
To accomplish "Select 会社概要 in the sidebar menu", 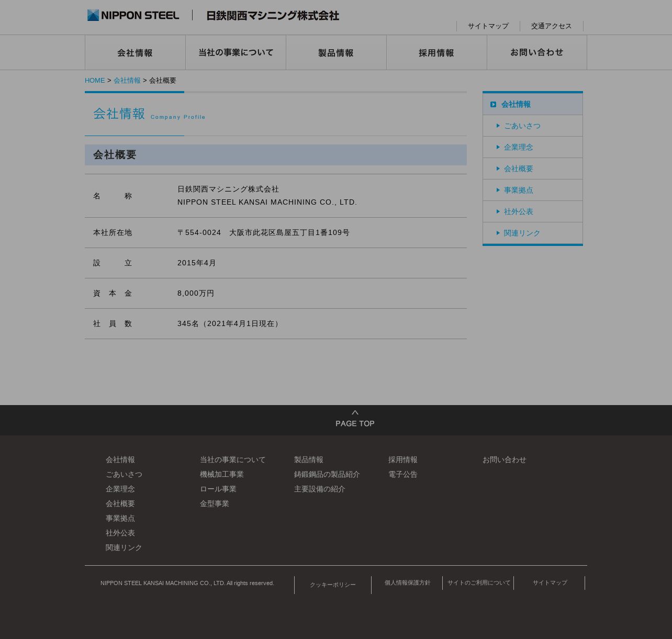I will pos(533,169).
